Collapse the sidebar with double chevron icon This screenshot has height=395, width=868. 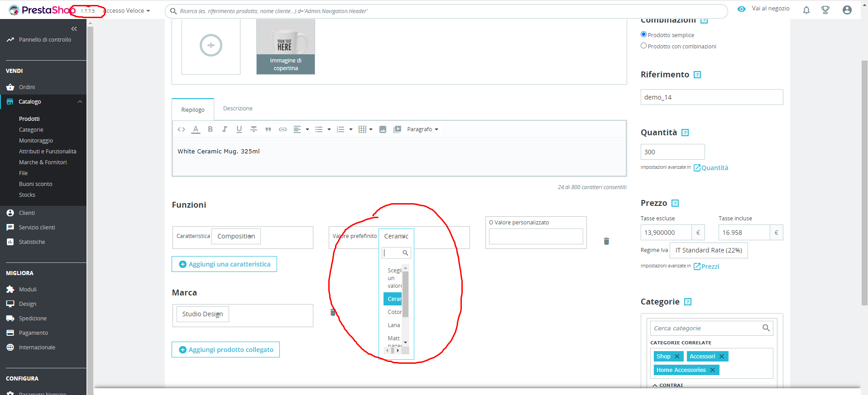point(74,29)
